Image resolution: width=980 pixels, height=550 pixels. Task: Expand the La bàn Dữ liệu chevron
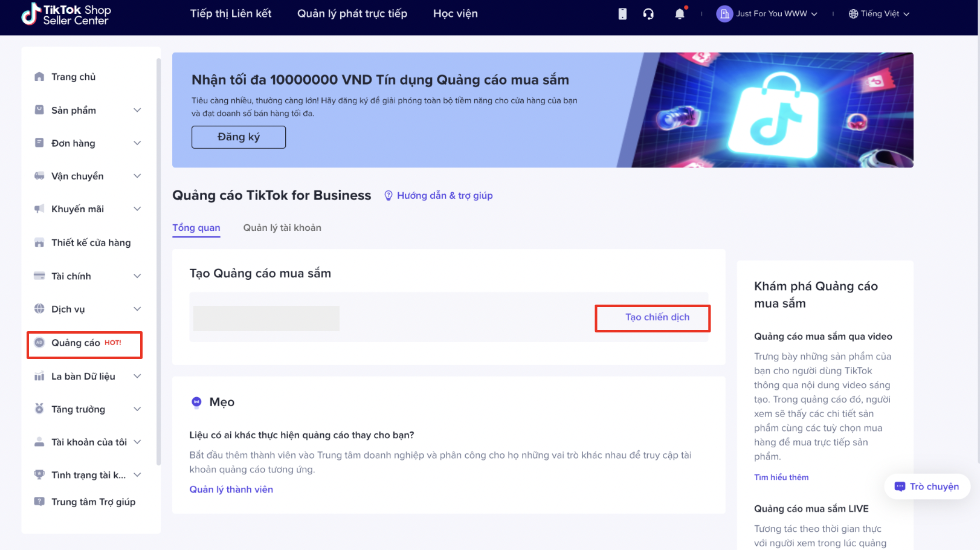137,377
